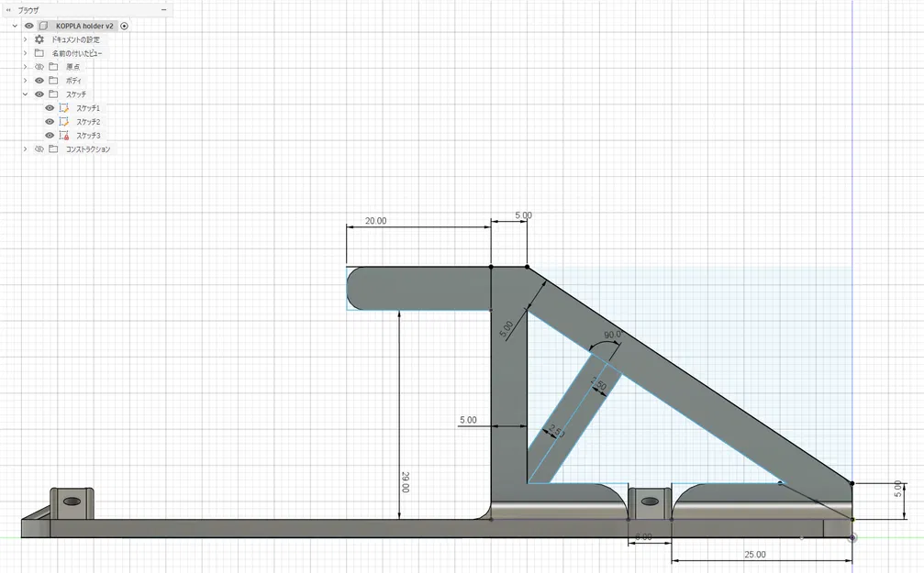Select the 25.00 dimension label on the sketch

[x=754, y=554]
